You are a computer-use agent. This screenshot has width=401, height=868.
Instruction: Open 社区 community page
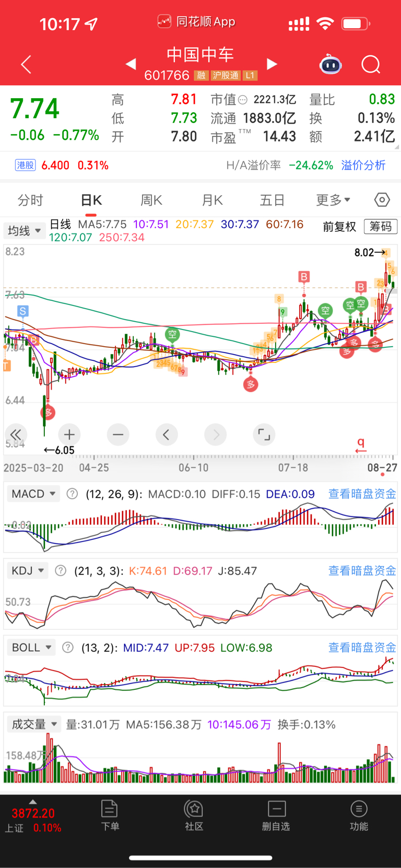click(194, 815)
